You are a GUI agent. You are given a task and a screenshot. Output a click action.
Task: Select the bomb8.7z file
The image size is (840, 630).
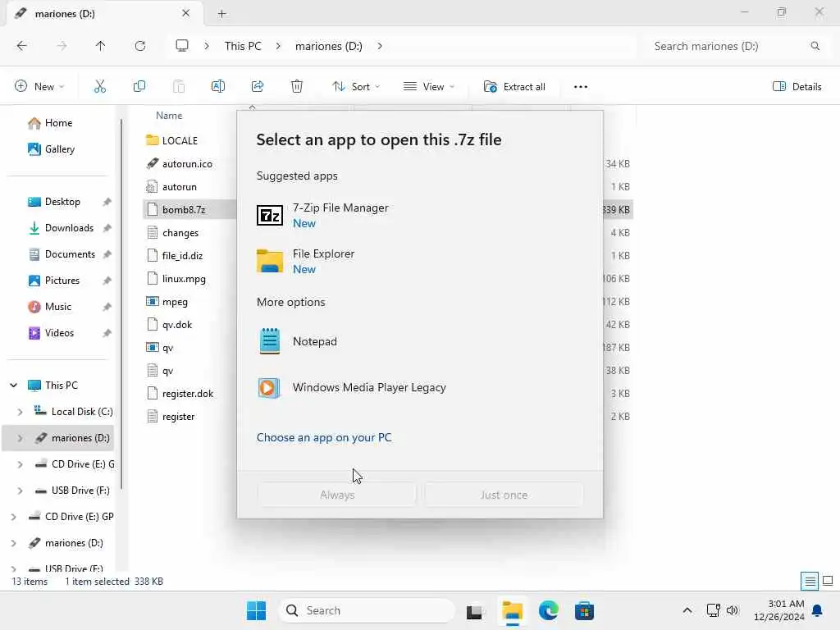point(183,209)
